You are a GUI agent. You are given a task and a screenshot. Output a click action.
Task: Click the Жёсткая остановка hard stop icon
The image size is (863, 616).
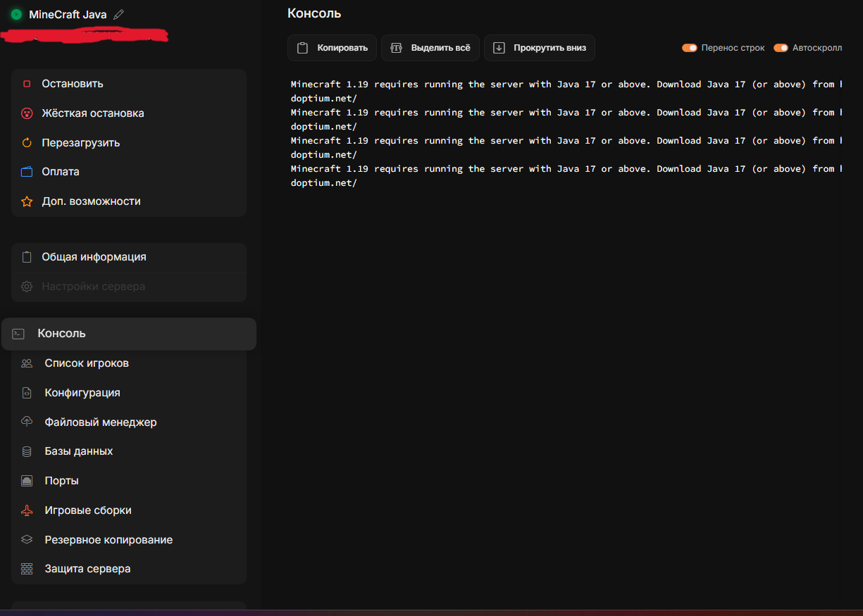tap(27, 113)
